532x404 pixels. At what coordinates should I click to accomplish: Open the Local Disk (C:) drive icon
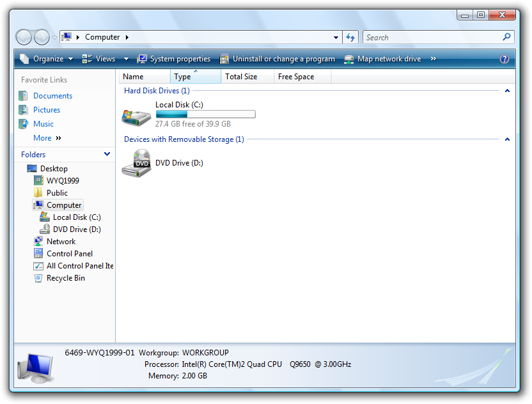click(136, 115)
